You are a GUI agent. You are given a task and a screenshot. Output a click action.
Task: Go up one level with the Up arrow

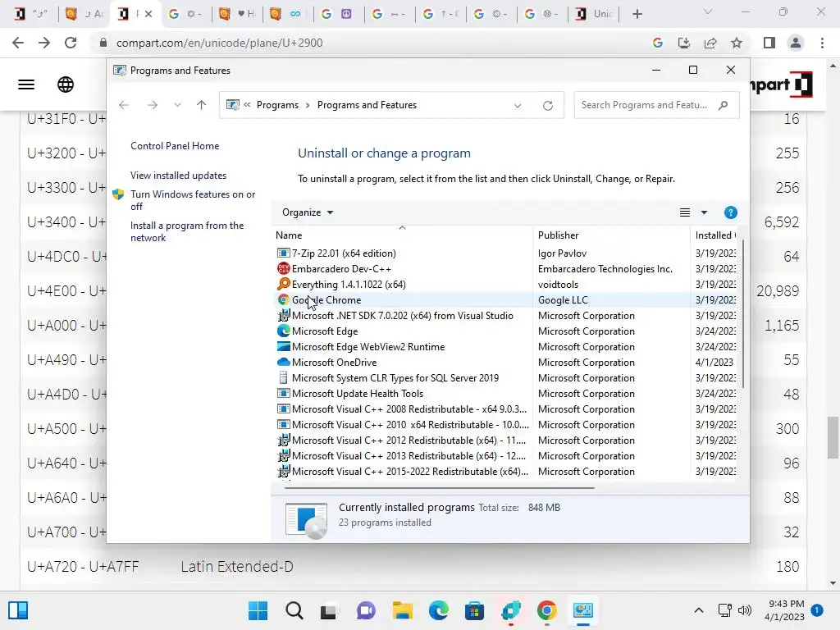(202, 105)
